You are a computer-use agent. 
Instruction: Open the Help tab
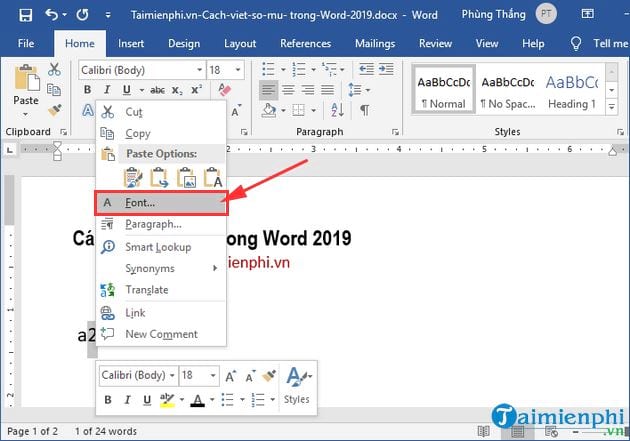coord(533,43)
